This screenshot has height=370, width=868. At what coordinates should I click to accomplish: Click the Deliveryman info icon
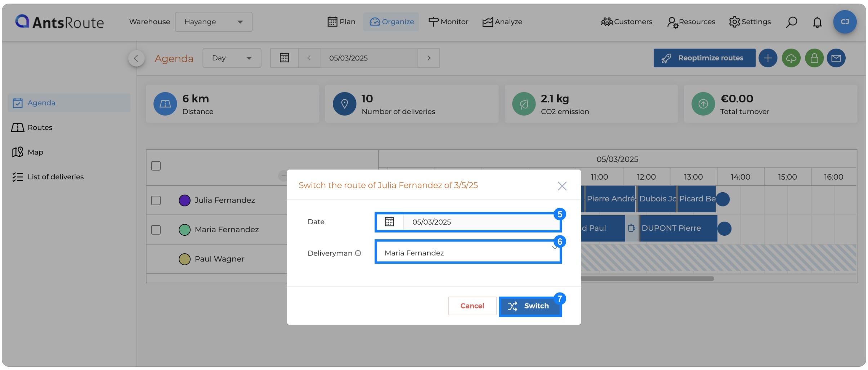tap(358, 253)
